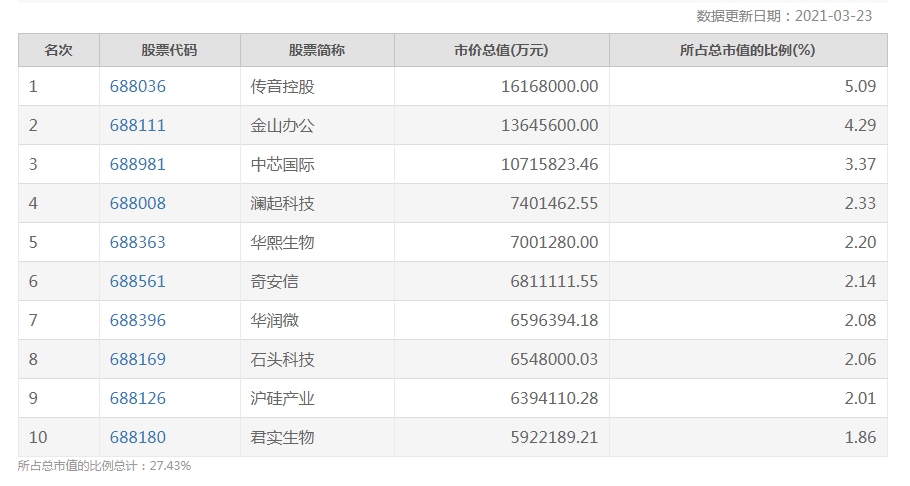Open stock code link 688169
Viewport: 910px width, 486px height.
[x=138, y=360]
